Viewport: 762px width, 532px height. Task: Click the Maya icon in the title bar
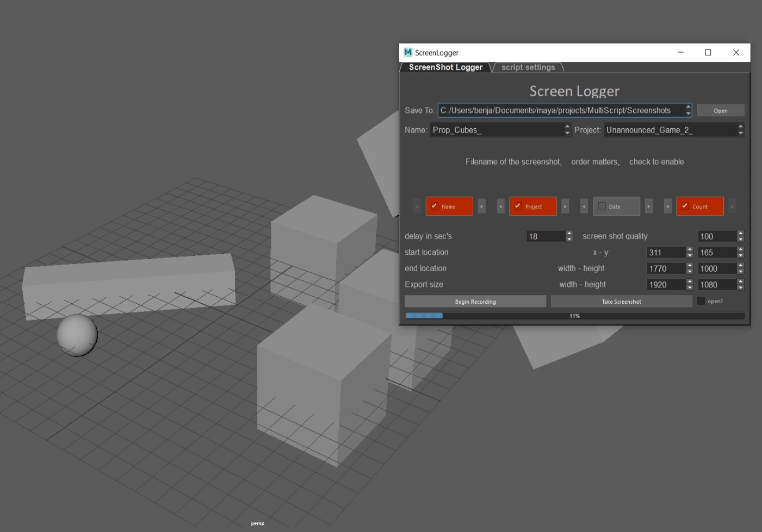click(407, 52)
